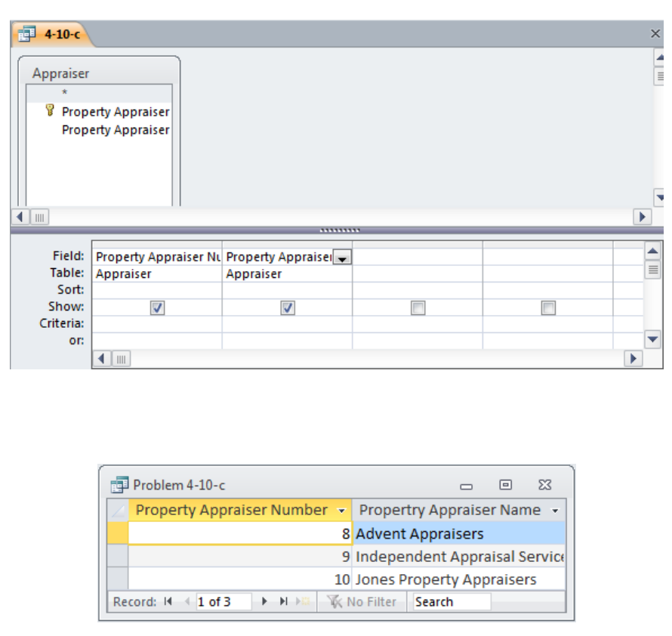Go to previous record in navigation bar
672x636 pixels.
pos(187,602)
